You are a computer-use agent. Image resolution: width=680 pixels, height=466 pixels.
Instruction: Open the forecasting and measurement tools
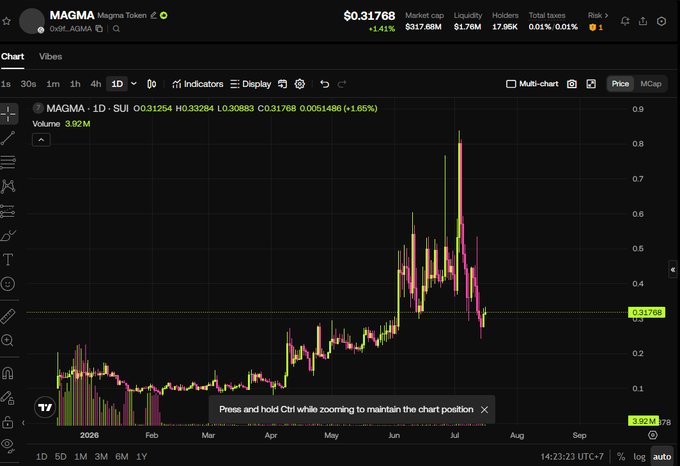(x=8, y=211)
